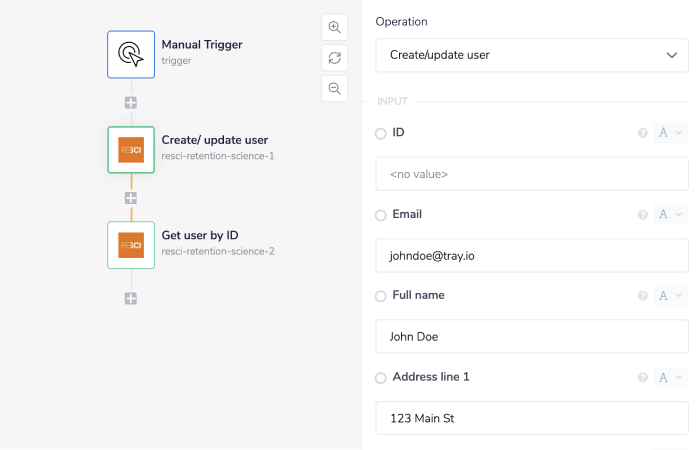Open help icon for the ID field
The width and height of the screenshot is (700, 450).
[643, 133]
